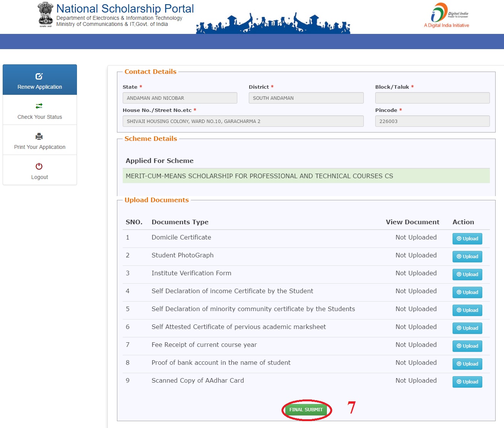This screenshot has height=428, width=504.
Task: Click the A Digital India Initiative text
Action: click(x=446, y=26)
